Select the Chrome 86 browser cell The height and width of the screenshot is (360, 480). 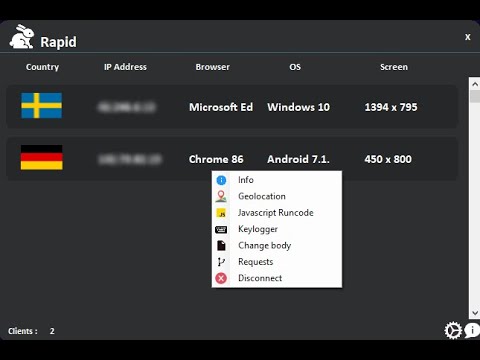pos(216,159)
